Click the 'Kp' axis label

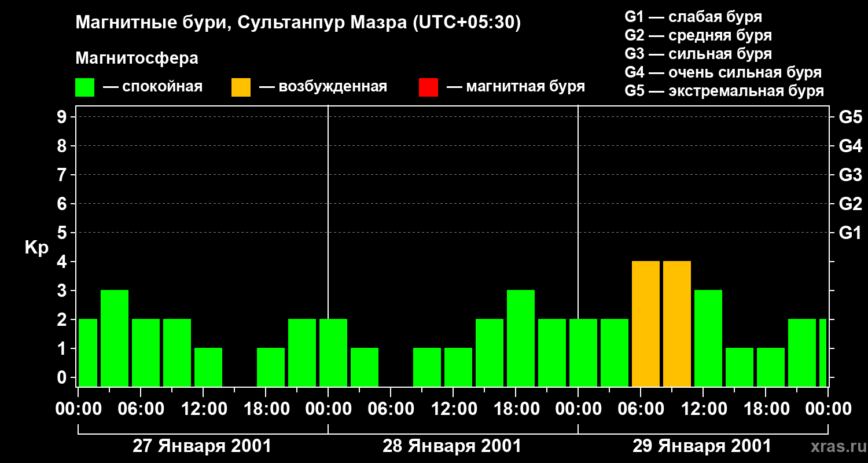tap(36, 248)
